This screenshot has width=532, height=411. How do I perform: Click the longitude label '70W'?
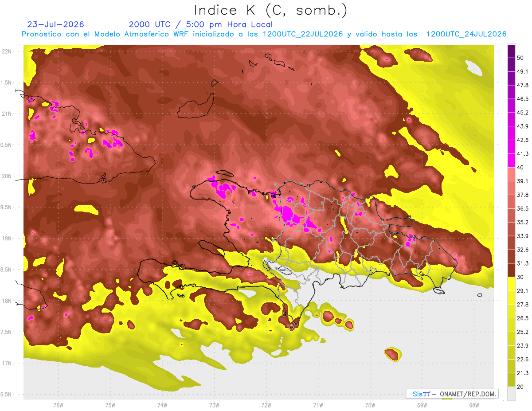[370, 405]
